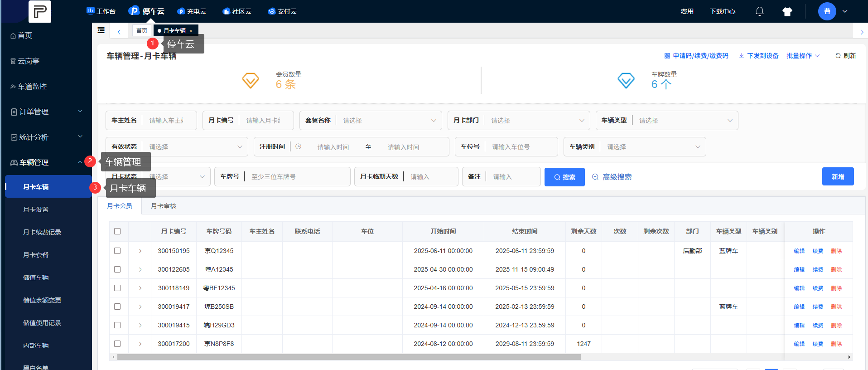Image resolution: width=868 pixels, height=370 pixels.
Task: Select the 月卡会员 tab
Action: tap(120, 206)
